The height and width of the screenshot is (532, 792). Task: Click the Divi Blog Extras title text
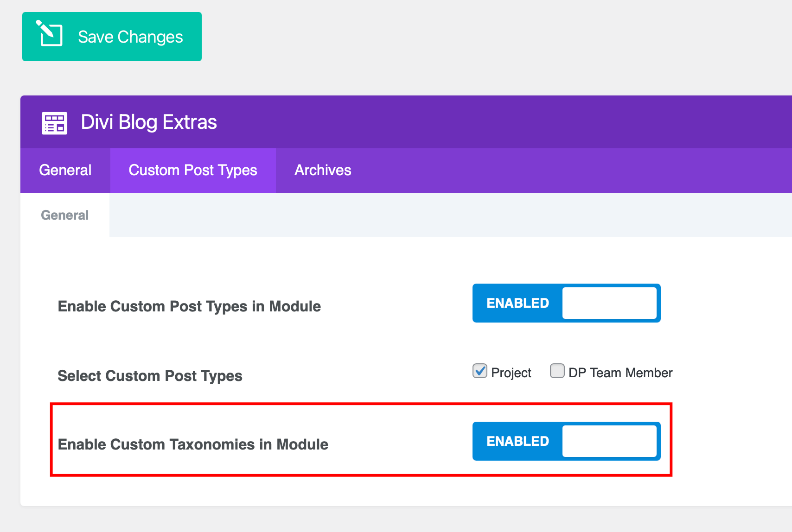coord(149,122)
